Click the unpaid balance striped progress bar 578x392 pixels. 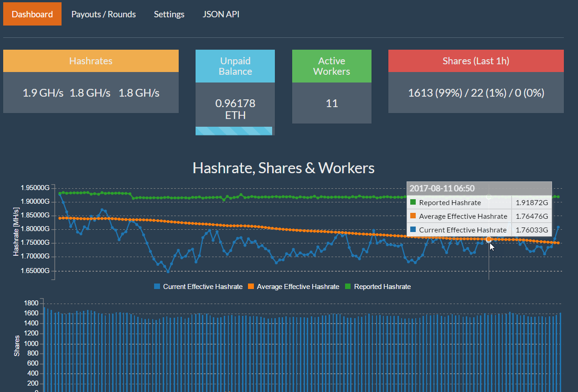tap(234, 131)
